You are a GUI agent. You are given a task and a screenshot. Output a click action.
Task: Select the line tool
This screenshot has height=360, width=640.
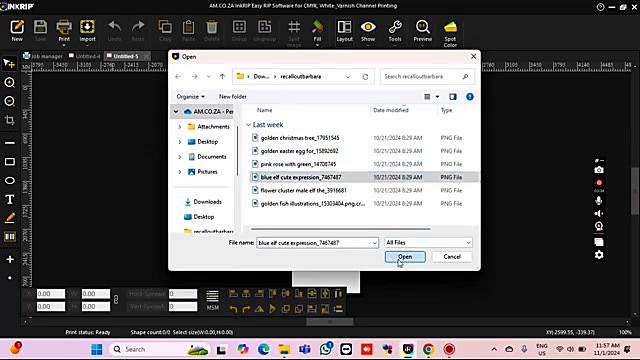coord(10,143)
